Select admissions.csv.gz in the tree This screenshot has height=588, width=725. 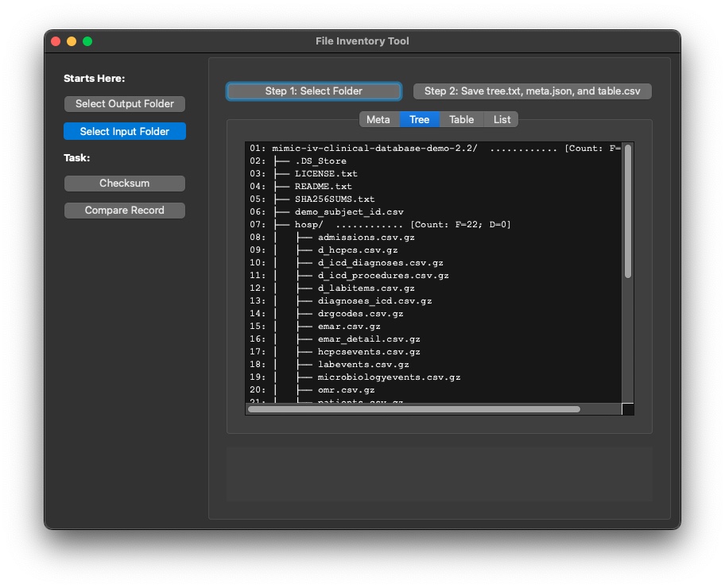366,237
